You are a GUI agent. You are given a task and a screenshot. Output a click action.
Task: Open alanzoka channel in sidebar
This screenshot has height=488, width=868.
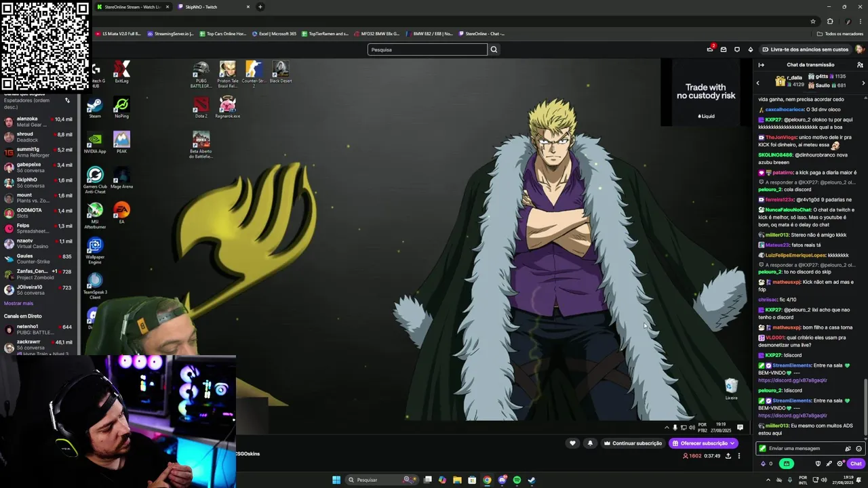38,121
